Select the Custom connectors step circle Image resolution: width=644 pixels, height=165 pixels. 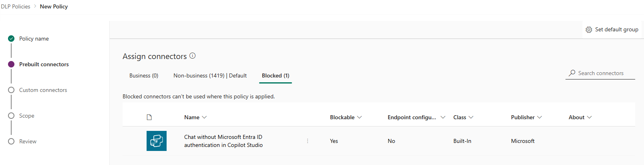pos(11,90)
